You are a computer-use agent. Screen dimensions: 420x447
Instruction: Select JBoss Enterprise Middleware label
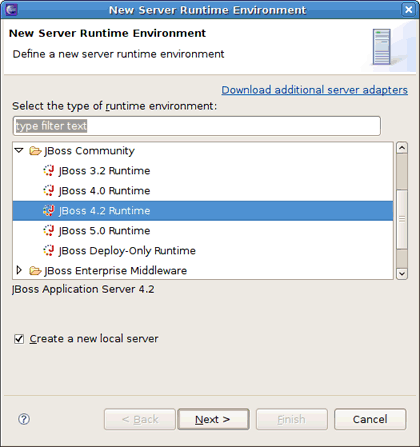[x=115, y=271]
